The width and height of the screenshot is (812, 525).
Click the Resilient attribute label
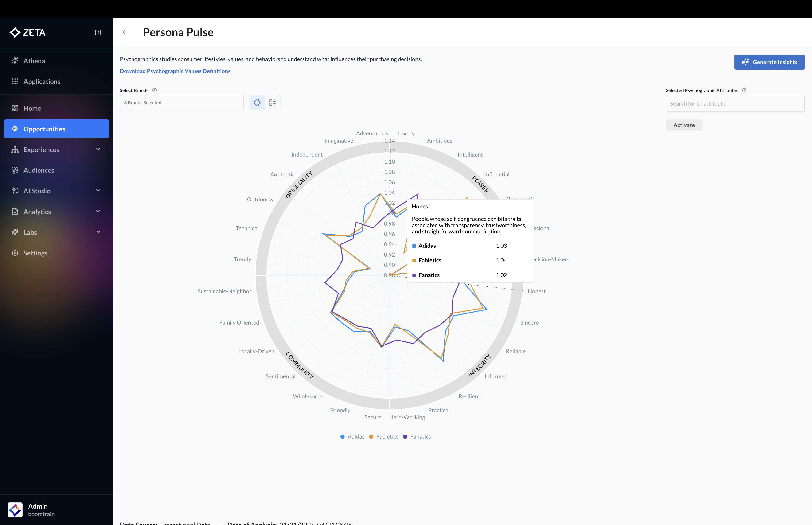tap(469, 396)
